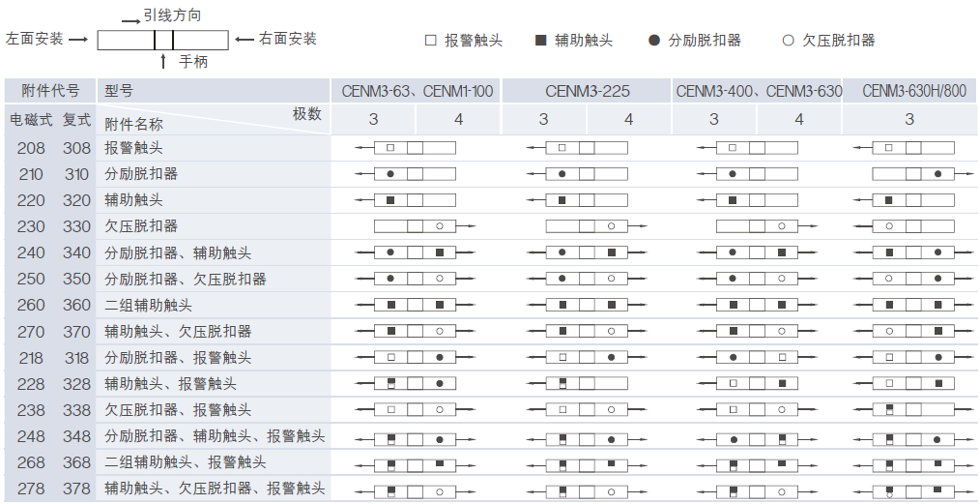Image resolution: width=980 pixels, height=504 pixels.
Task: Select row 260 diagram under CENM3-225 column
Action: coord(587,305)
